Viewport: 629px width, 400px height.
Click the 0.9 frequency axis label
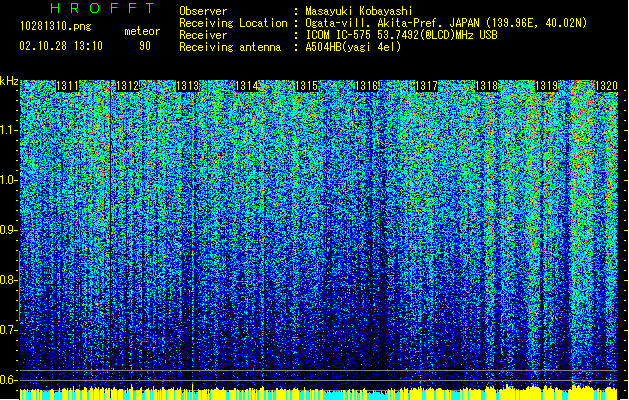click(9, 230)
